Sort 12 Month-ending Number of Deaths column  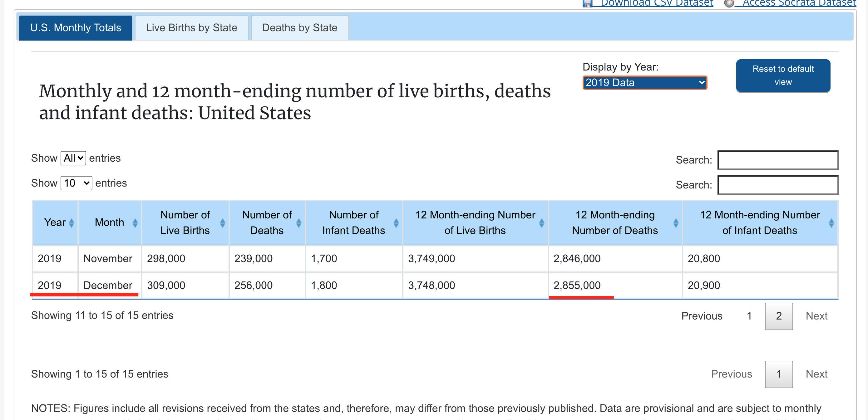pos(675,222)
